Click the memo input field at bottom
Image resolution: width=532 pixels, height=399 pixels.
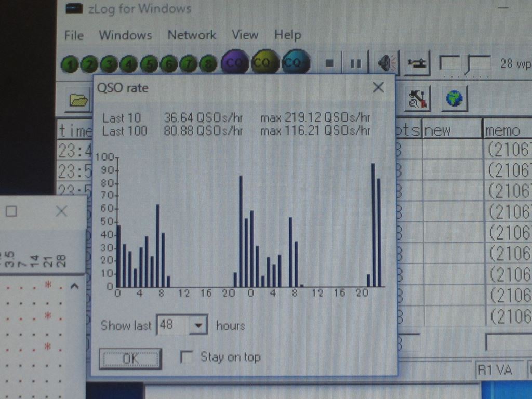509,342
